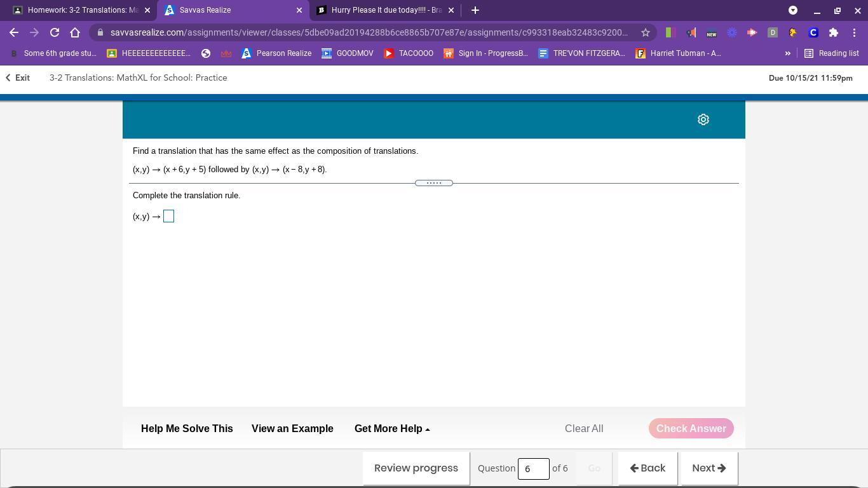Close the Hurry Please It due today tab

coord(451,10)
